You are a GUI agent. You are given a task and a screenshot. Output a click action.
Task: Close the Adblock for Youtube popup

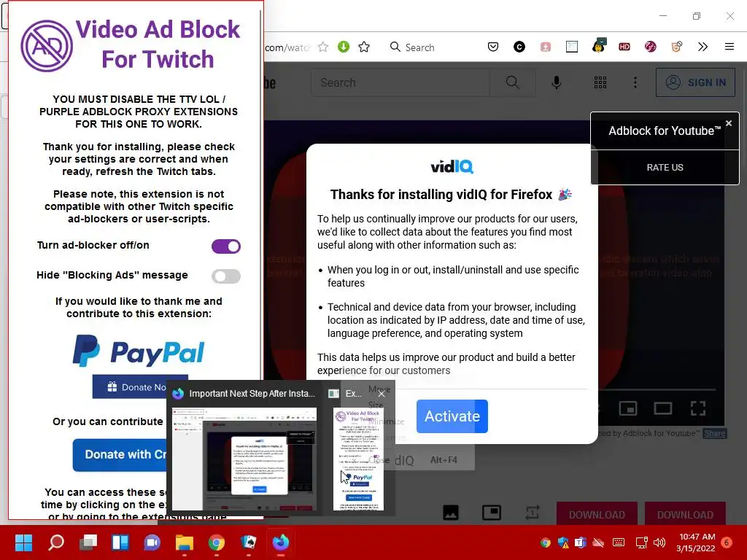click(x=729, y=123)
